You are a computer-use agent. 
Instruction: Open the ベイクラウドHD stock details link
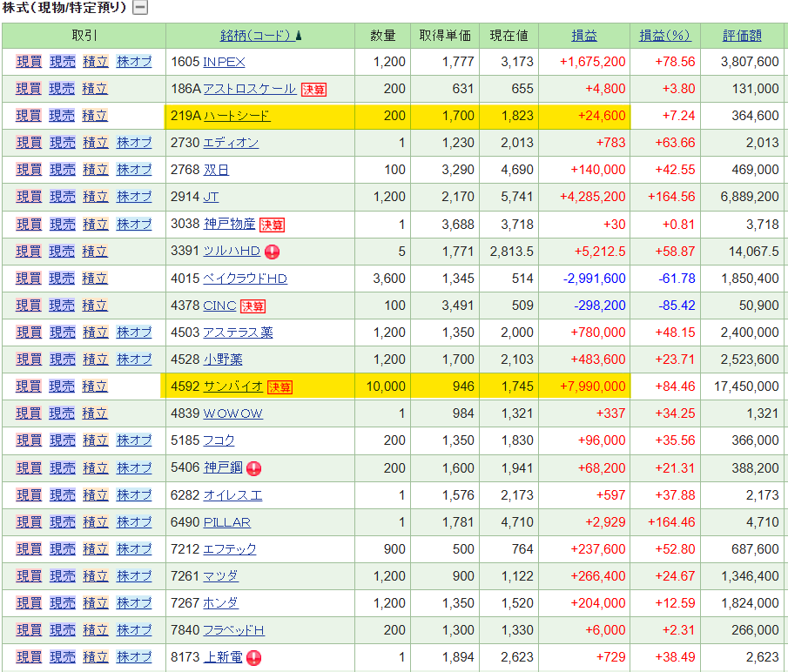coord(245,279)
